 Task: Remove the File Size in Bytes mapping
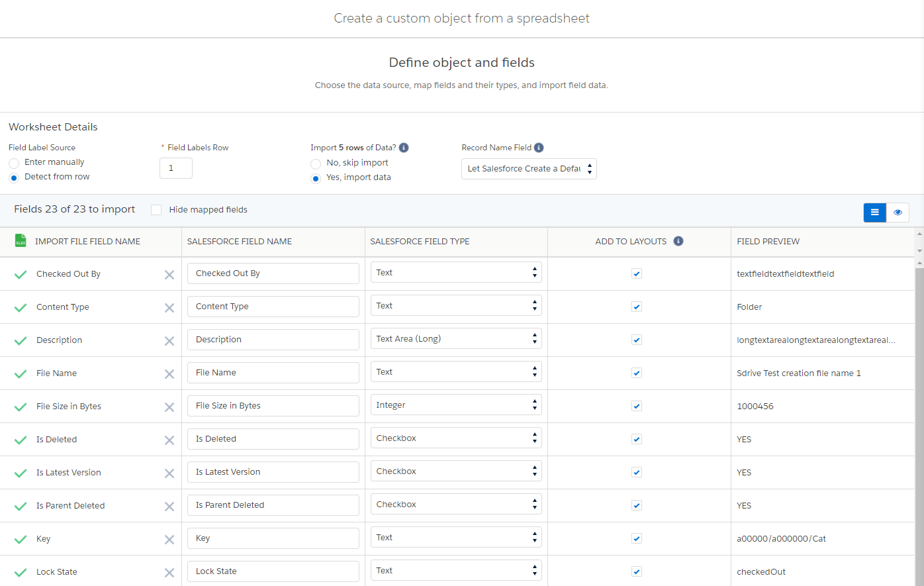pos(169,407)
